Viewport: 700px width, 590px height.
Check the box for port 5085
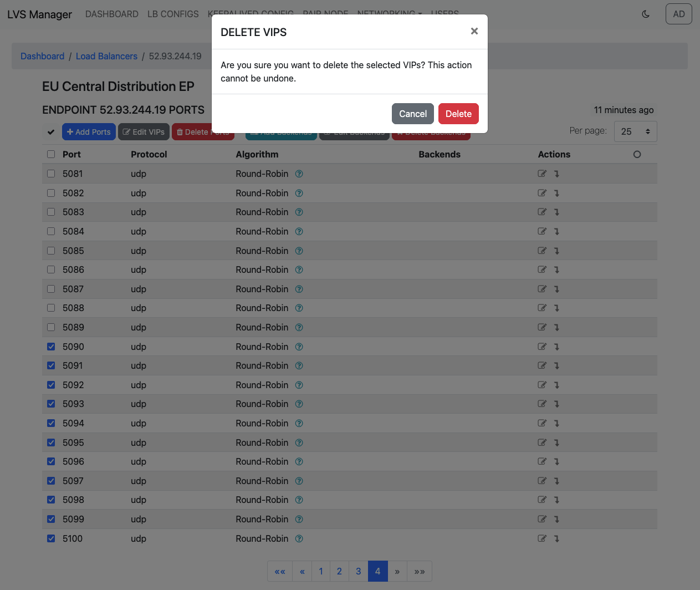51,251
